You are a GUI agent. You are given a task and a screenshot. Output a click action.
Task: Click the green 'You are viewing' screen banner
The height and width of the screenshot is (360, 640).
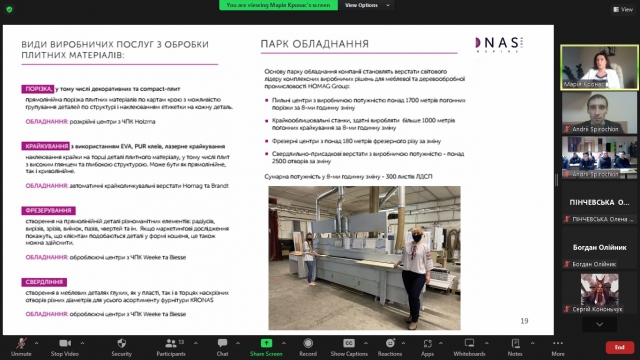tap(278, 5)
